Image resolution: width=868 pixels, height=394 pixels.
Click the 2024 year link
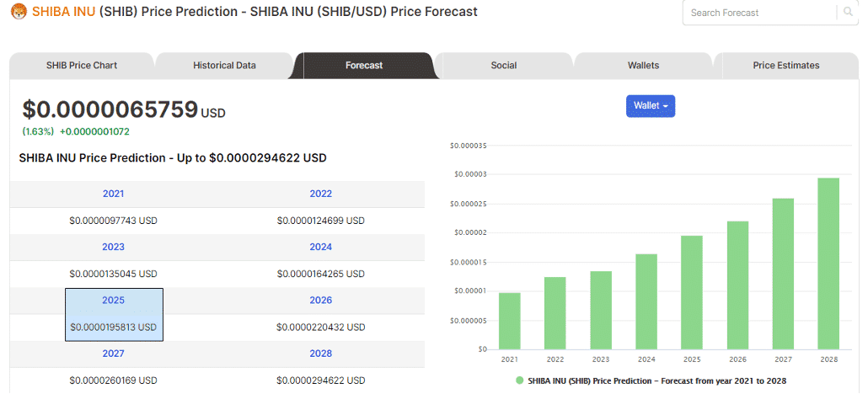pyautogui.click(x=321, y=247)
